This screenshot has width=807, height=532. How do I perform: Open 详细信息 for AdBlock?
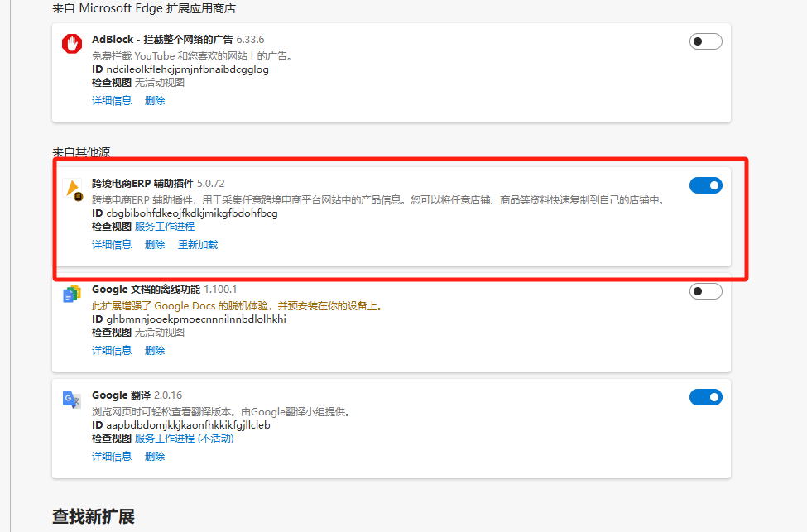point(112,100)
